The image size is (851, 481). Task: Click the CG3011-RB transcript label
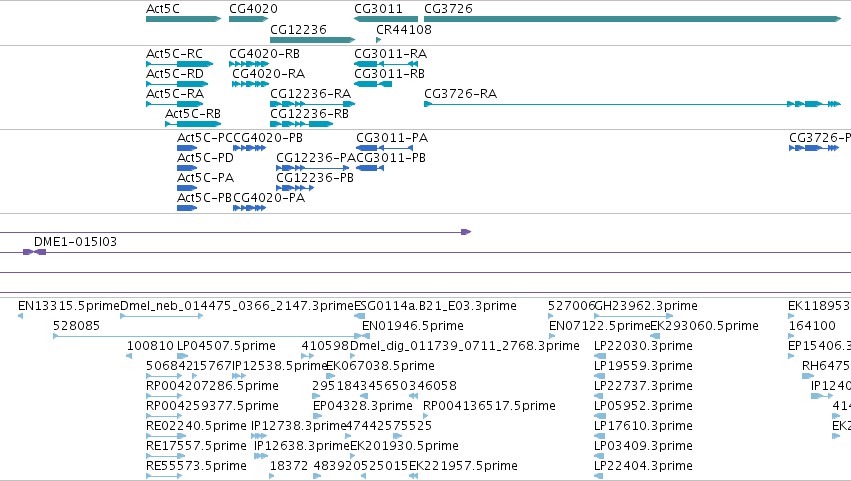click(x=390, y=74)
